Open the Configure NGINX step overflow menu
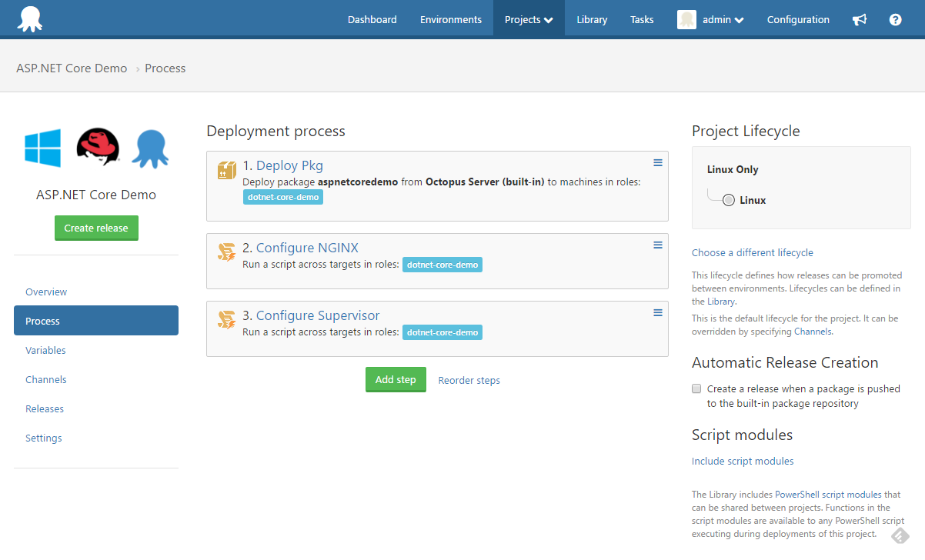Image resolution: width=925 pixels, height=560 pixels. [657, 245]
